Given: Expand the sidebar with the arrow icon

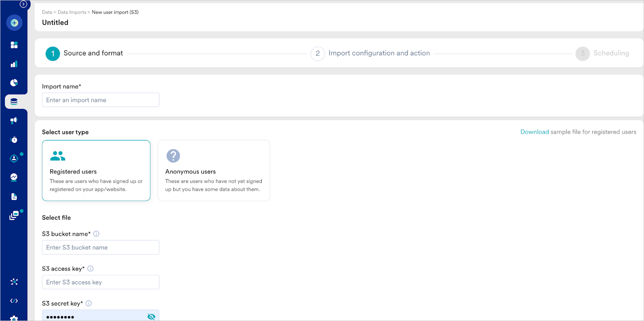Looking at the screenshot, I should pos(24,4).
